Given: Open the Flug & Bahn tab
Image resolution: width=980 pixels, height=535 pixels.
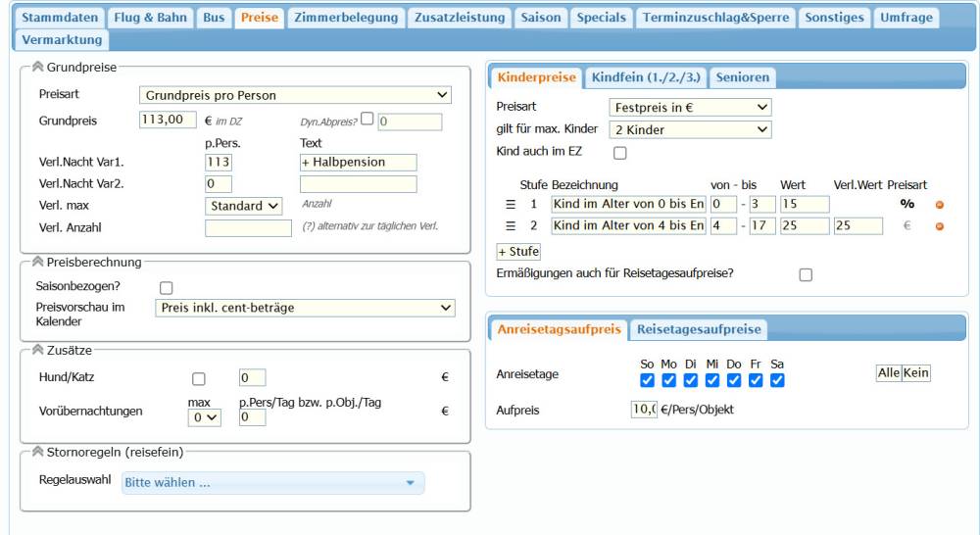Looking at the screenshot, I should coord(150,18).
